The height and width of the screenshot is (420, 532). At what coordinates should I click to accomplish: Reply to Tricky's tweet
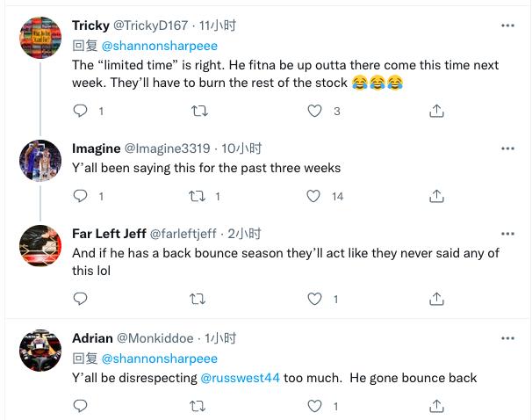(x=80, y=111)
